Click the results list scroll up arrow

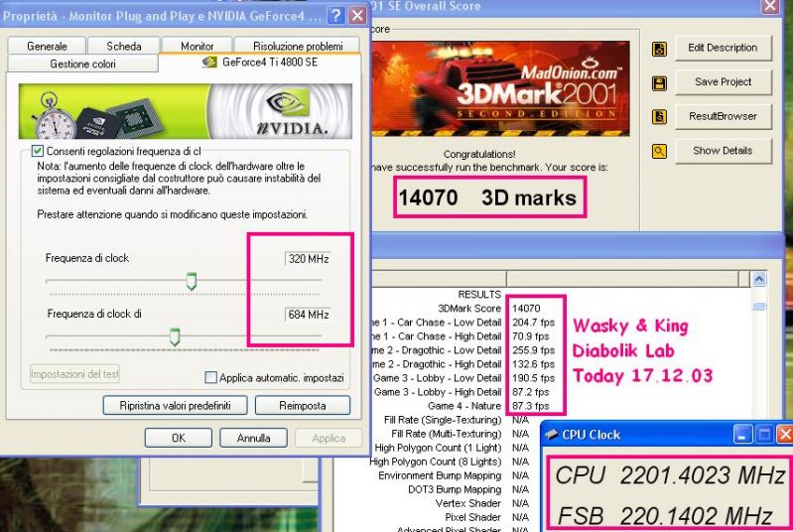pos(759,279)
